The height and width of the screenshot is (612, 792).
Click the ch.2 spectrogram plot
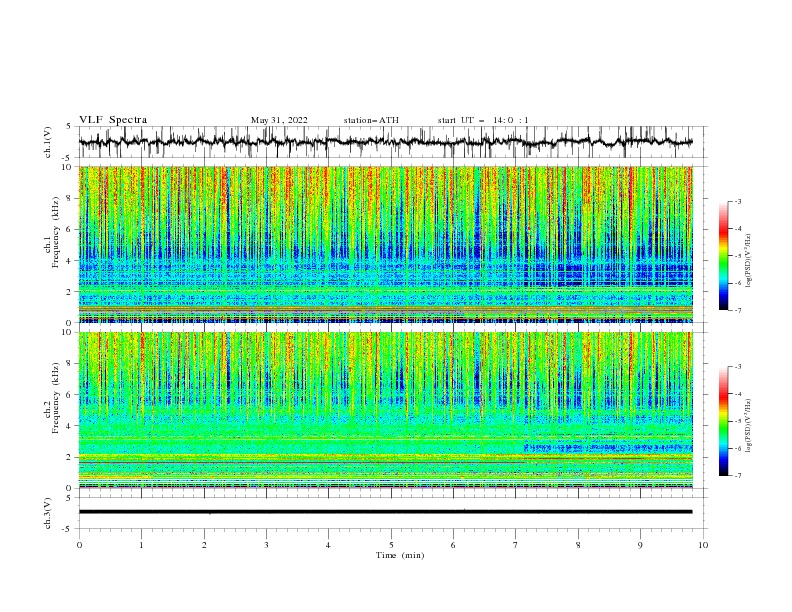pyautogui.click(x=385, y=410)
